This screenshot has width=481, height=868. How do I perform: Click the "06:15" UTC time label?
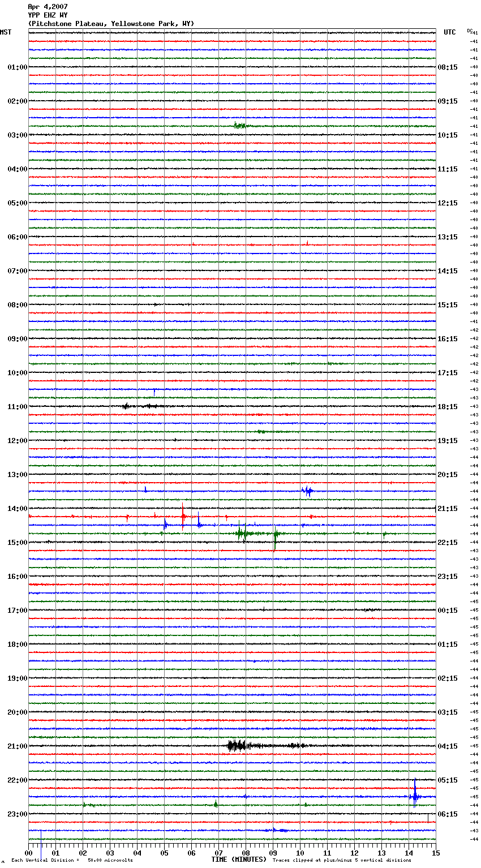tap(448, 814)
